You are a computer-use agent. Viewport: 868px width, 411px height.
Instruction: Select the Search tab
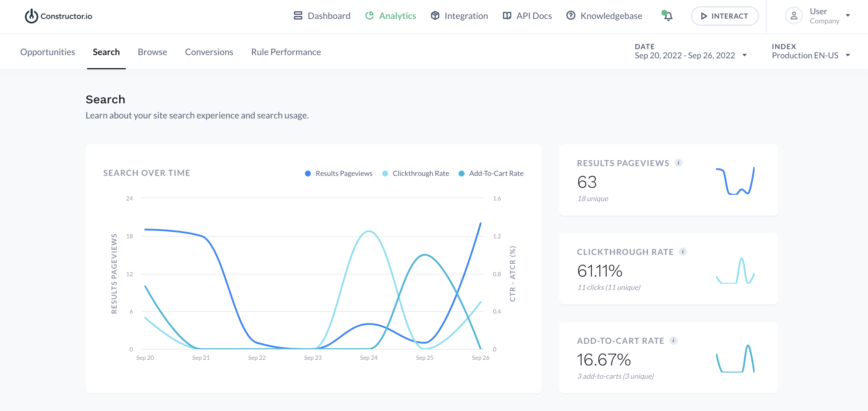[x=106, y=52]
